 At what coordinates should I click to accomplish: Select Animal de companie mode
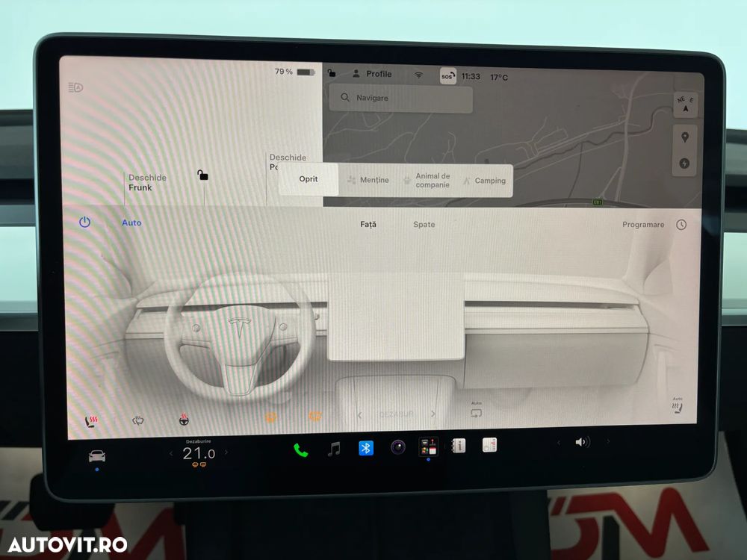click(427, 181)
